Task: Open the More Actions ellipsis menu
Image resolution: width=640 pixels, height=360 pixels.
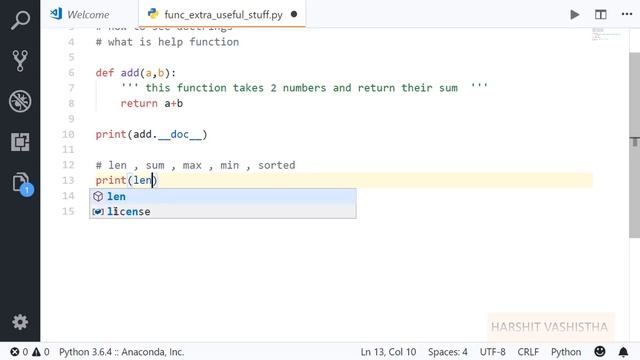Action: [627, 14]
